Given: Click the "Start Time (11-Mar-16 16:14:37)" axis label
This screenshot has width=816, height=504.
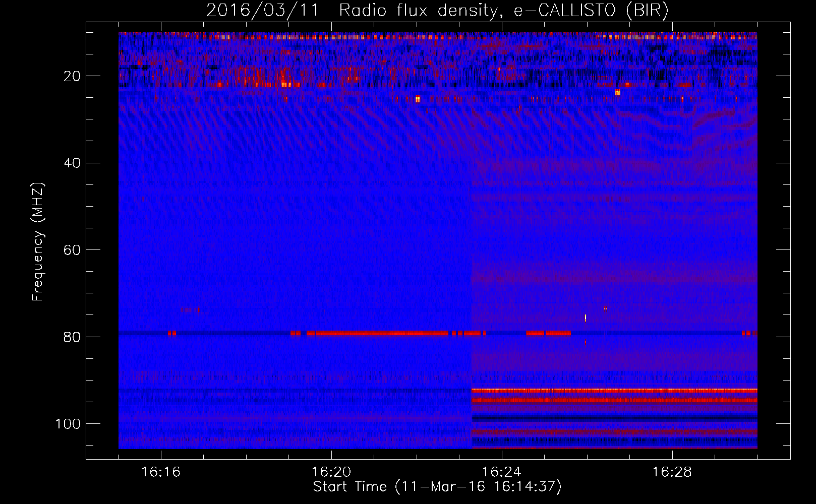Looking at the screenshot, I should (437, 487).
